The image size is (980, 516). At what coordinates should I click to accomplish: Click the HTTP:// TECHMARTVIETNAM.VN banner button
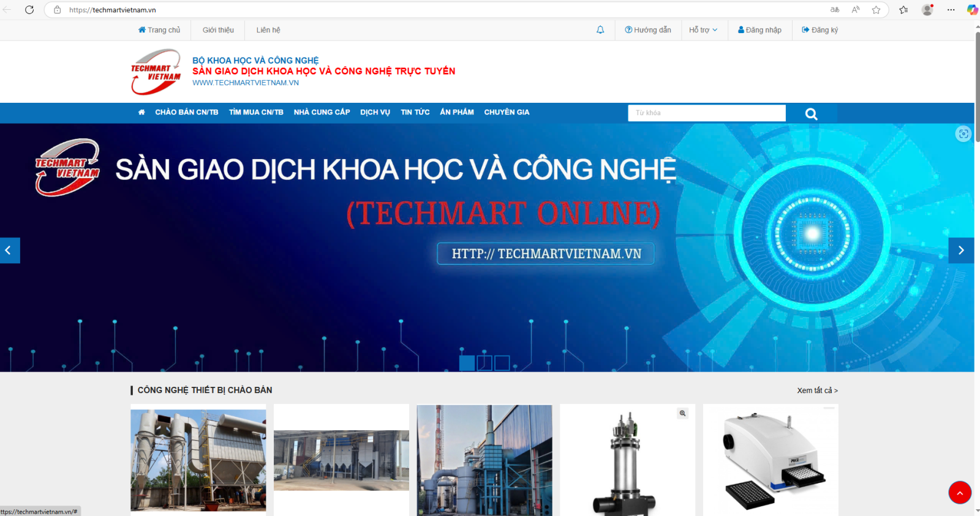point(546,253)
